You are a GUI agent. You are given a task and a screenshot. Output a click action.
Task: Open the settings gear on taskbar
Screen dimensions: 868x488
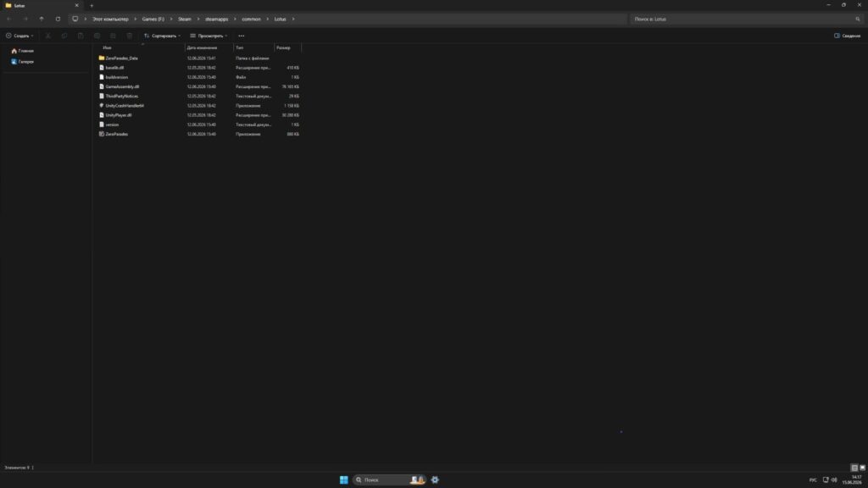435,480
